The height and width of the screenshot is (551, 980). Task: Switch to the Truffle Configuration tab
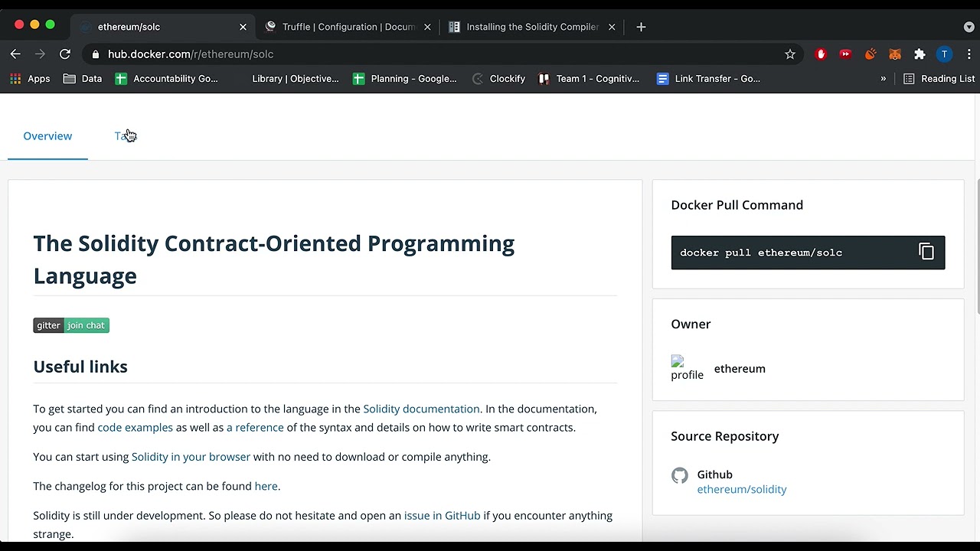point(348,27)
